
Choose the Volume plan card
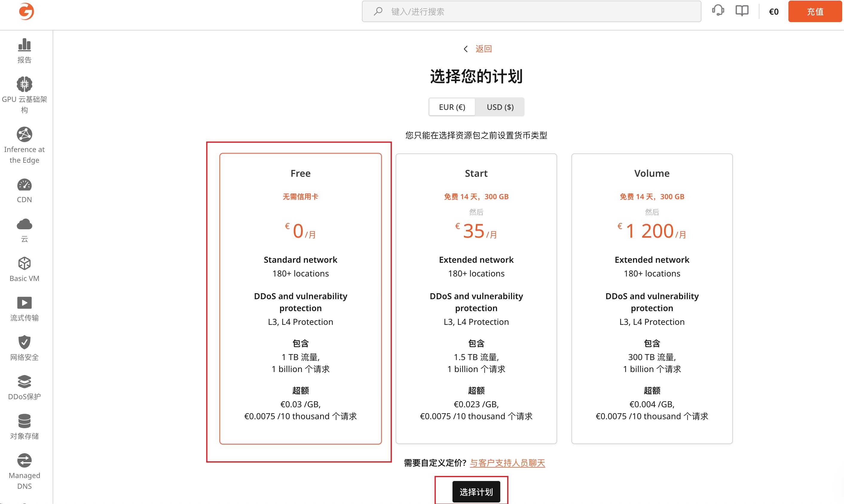click(652, 298)
